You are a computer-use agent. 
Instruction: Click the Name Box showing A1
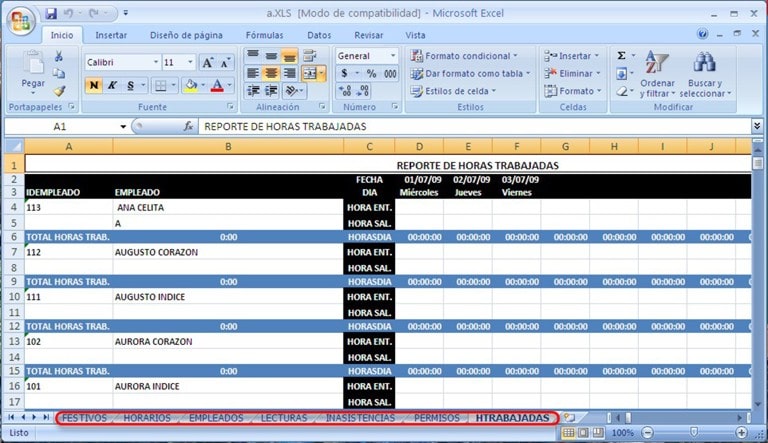click(x=60, y=126)
